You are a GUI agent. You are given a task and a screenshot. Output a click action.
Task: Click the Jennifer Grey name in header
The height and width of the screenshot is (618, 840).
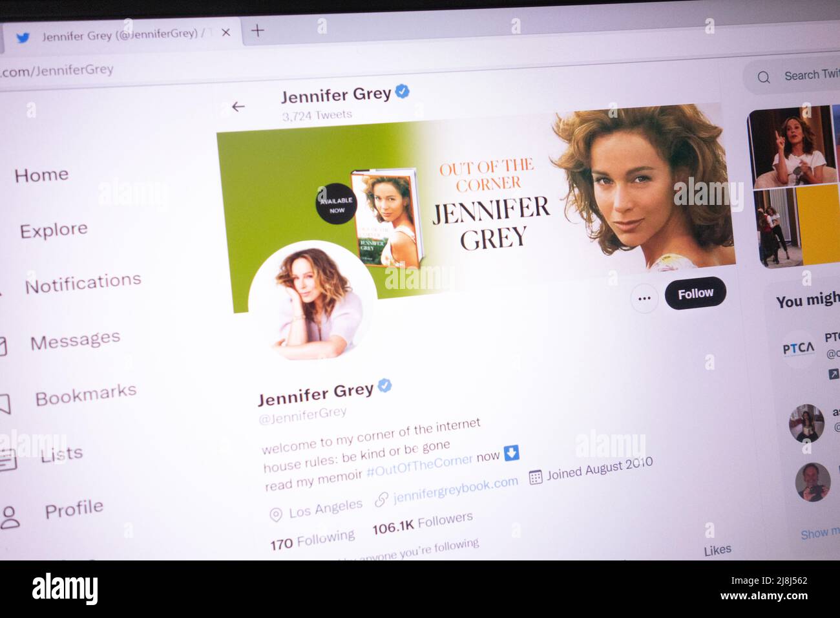tap(336, 95)
